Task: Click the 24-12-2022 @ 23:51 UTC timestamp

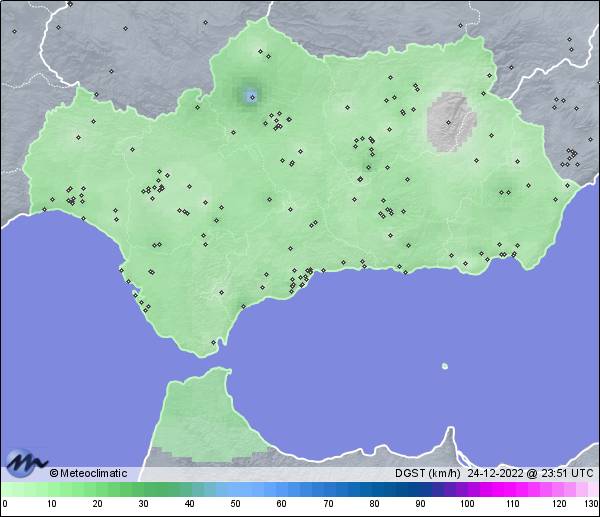Action: [530, 473]
